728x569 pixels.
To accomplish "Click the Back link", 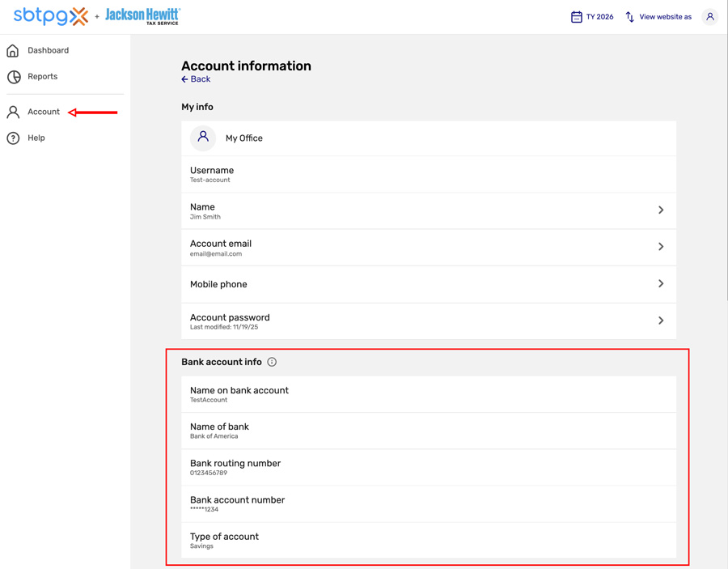I will (196, 79).
